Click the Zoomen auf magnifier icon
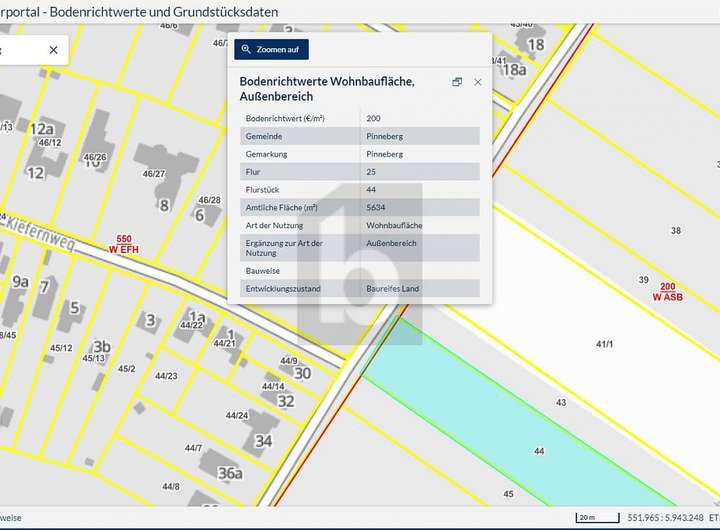Screen dimensions: 720x530 [246, 49]
